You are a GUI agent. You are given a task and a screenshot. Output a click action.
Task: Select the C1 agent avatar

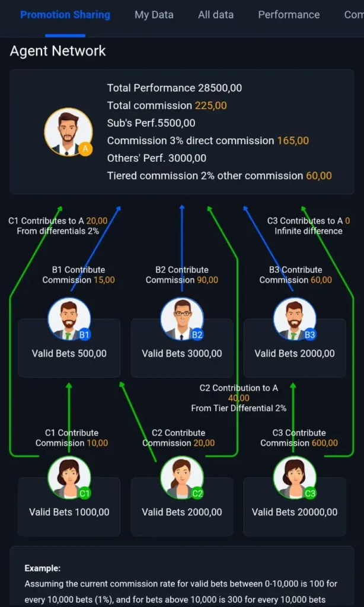click(x=69, y=477)
